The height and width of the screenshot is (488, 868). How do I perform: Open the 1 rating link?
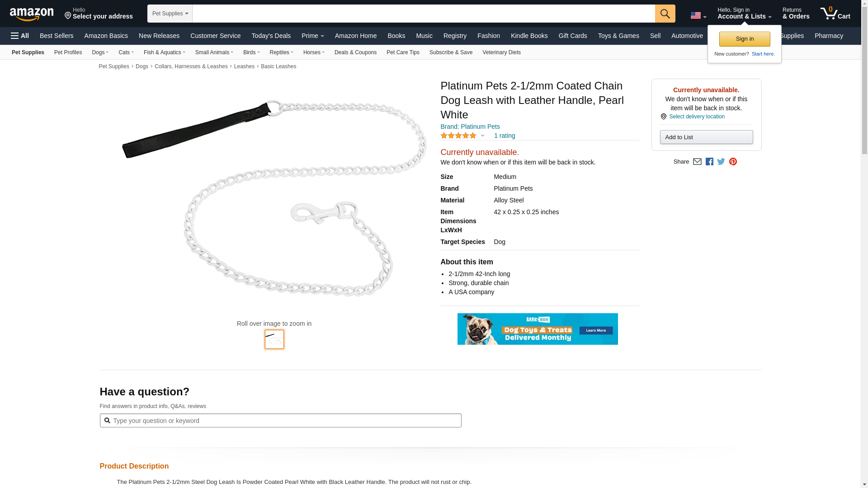click(505, 136)
